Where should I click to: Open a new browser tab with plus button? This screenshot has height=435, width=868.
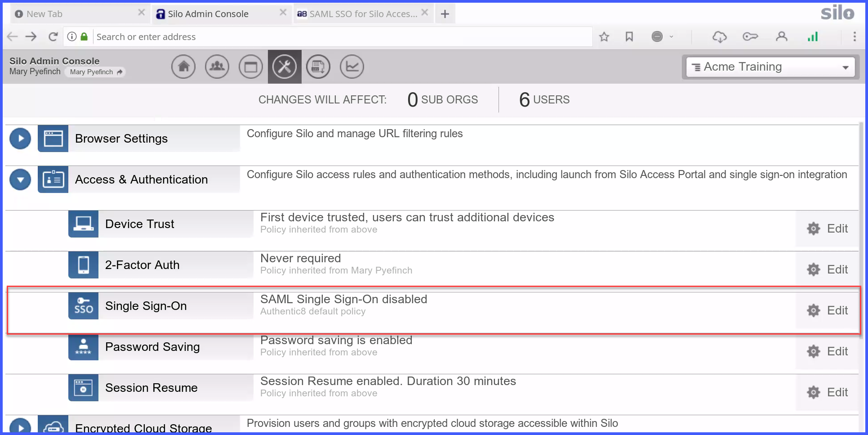click(x=445, y=14)
